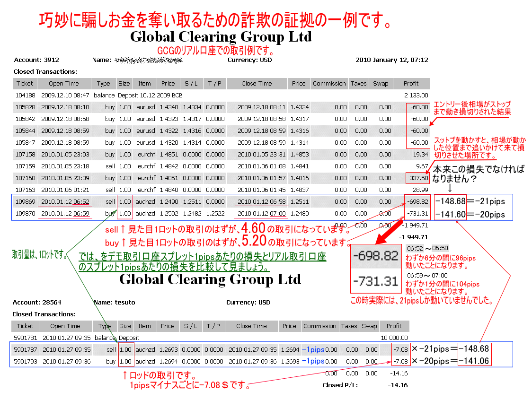Screen dimensions: 532x400
Task: Click 'Deposit 10.12.2009 BCB' entry
Action: [x=150, y=95]
